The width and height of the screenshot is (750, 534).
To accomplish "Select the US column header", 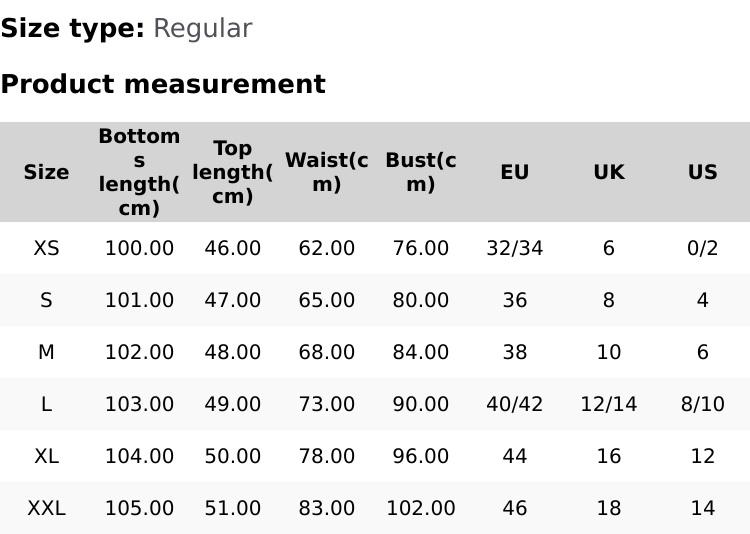I will pyautogui.click(x=702, y=172).
